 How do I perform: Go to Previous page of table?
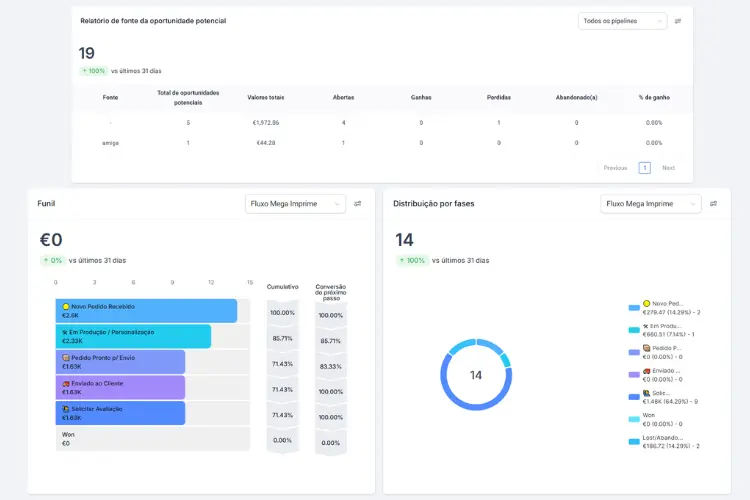click(615, 168)
